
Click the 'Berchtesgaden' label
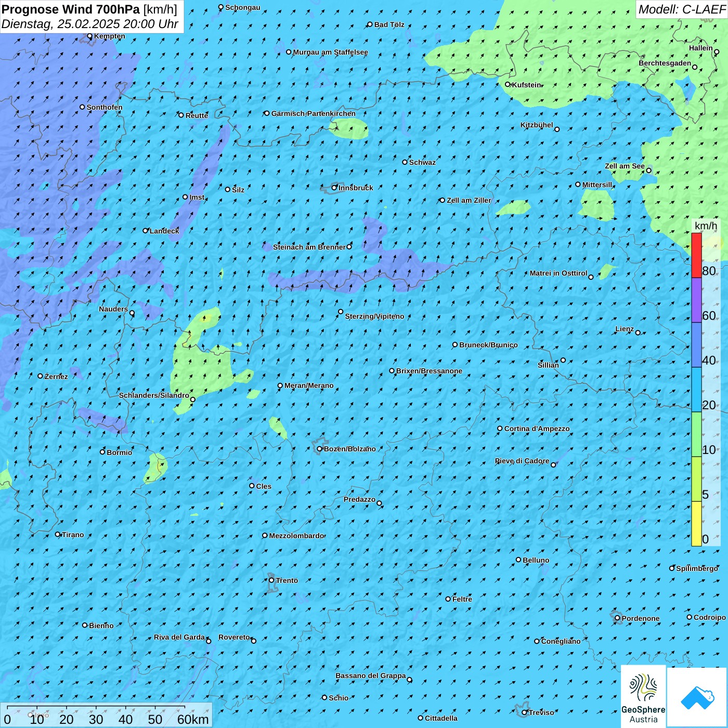665,63
